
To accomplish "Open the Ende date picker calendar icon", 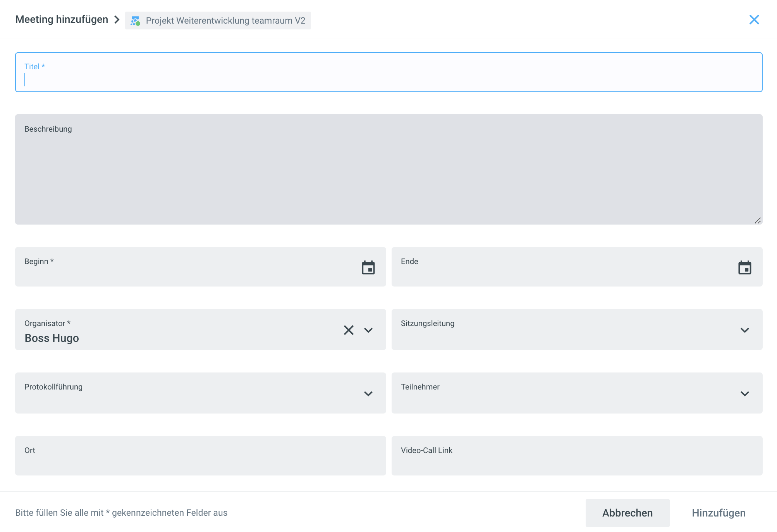I will click(x=744, y=268).
